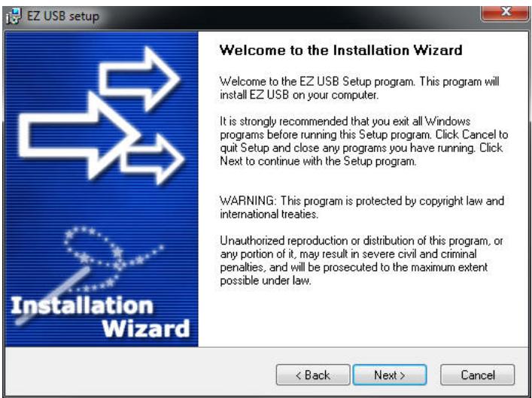Click the 'Unauthorized reproduction or distribution' paragraph

[x=361, y=260]
